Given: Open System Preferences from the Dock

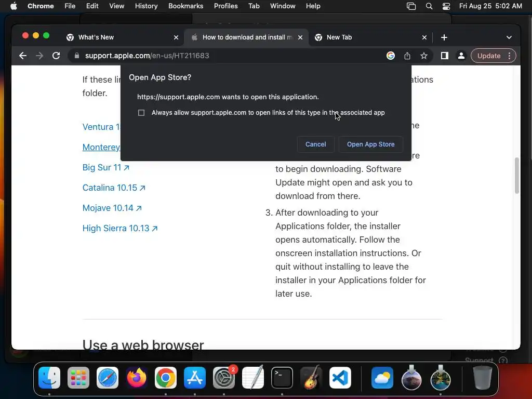Looking at the screenshot, I should [224, 378].
